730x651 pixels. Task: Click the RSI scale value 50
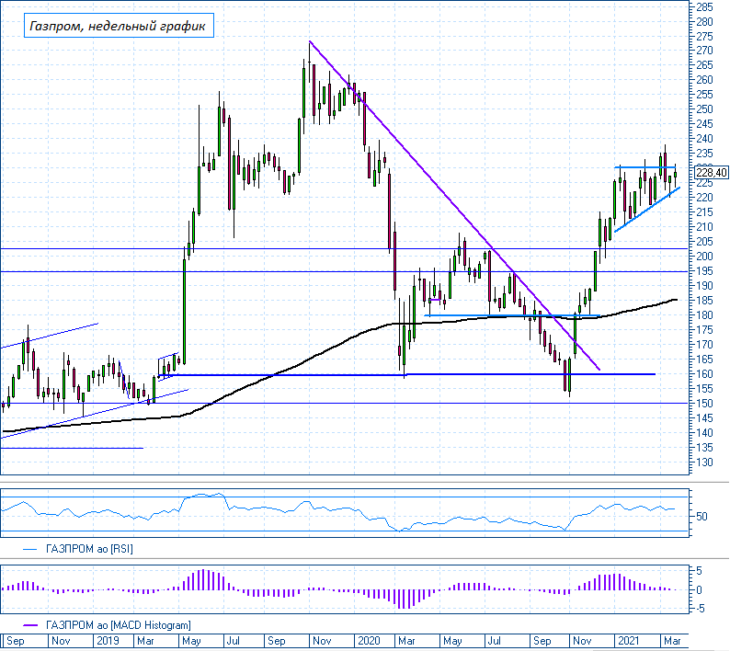tap(702, 516)
